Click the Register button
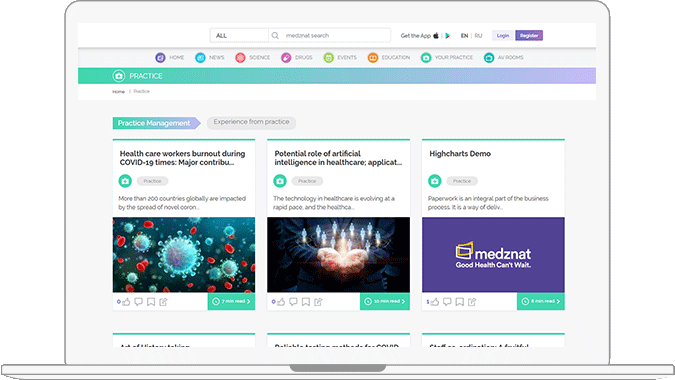Image resolution: width=675 pixels, height=380 pixels. click(x=529, y=35)
